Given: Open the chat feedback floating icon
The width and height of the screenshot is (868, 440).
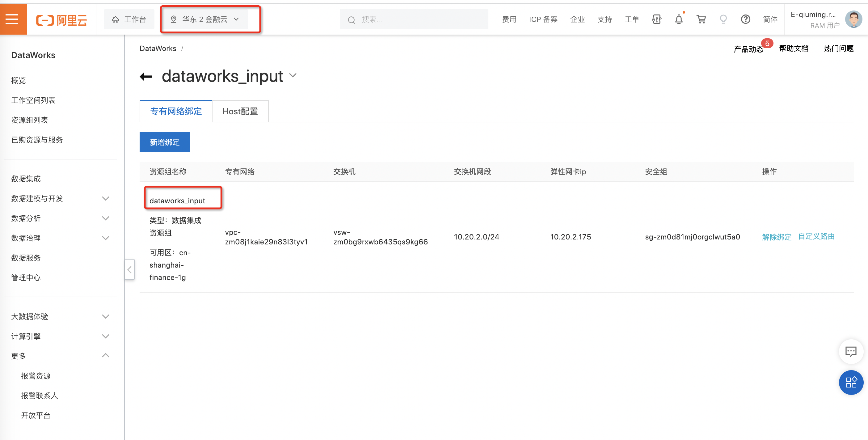Looking at the screenshot, I should [x=851, y=352].
